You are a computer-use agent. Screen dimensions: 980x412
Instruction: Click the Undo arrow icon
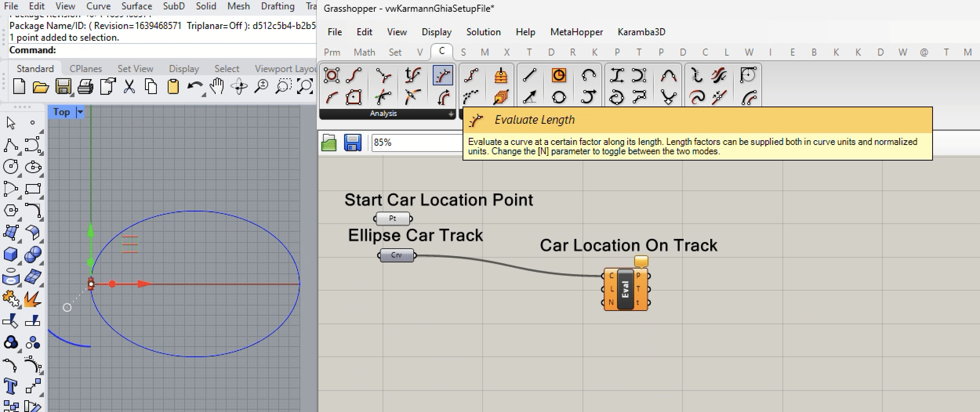pos(195,87)
